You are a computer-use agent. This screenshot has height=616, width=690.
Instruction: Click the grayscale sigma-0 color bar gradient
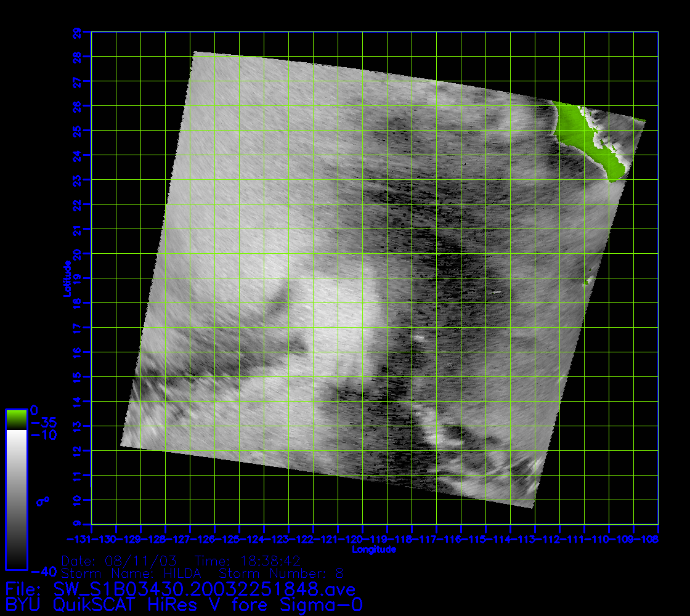coord(16,499)
